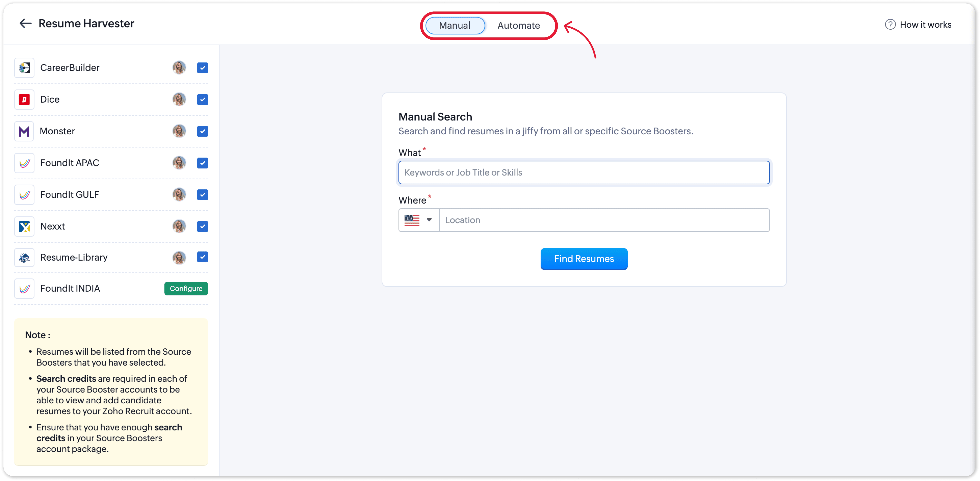
Task: Click the CareerBuilder logo icon
Action: click(24, 68)
